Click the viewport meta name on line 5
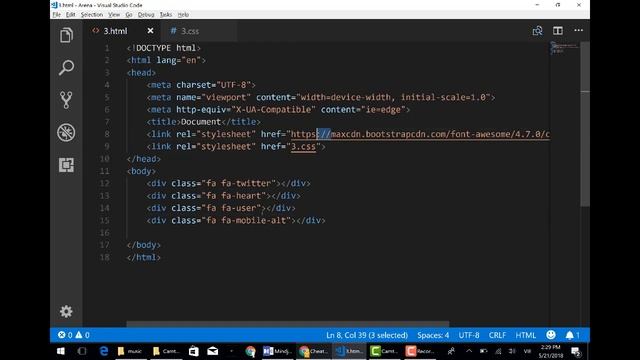640x360 pixels. click(x=226, y=97)
